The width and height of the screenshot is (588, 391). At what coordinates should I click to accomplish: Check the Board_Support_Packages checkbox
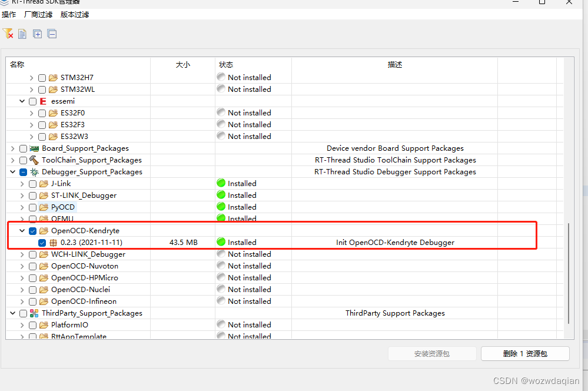tap(24, 148)
